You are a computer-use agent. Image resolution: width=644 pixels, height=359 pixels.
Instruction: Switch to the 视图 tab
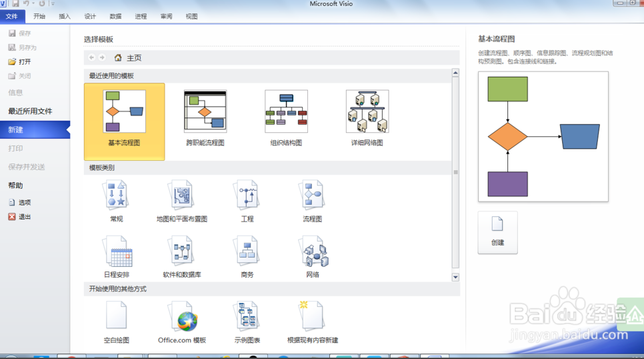pyautogui.click(x=191, y=17)
